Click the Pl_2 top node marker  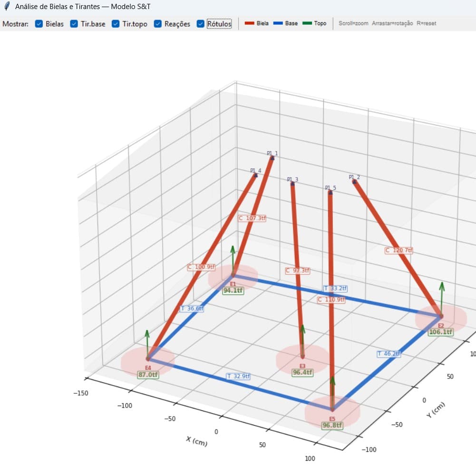(x=354, y=182)
